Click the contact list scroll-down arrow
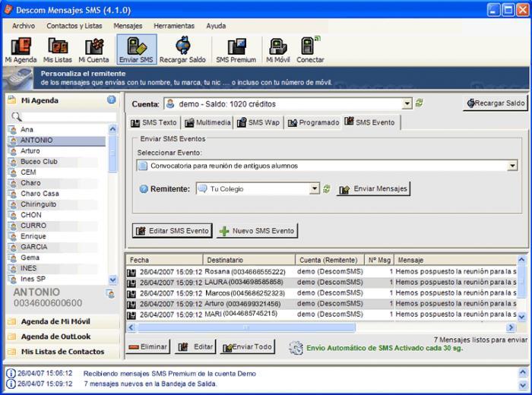Viewport: 532px width, 395px height. [x=112, y=280]
